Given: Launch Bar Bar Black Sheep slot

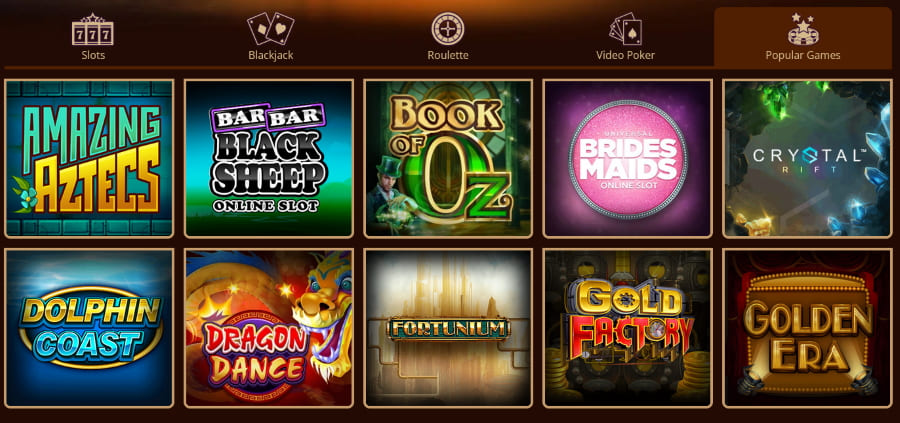Looking at the screenshot, I should click(x=269, y=158).
